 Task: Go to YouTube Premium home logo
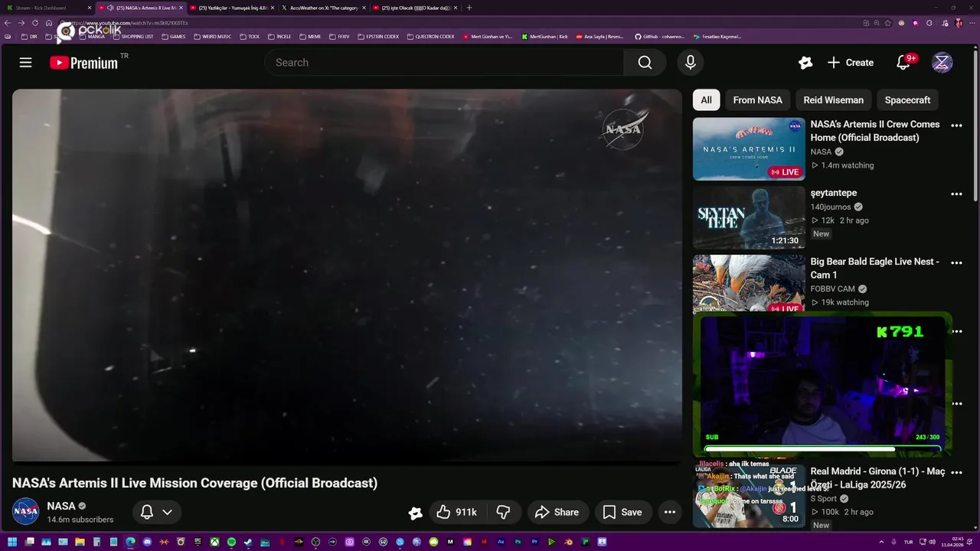84,63
